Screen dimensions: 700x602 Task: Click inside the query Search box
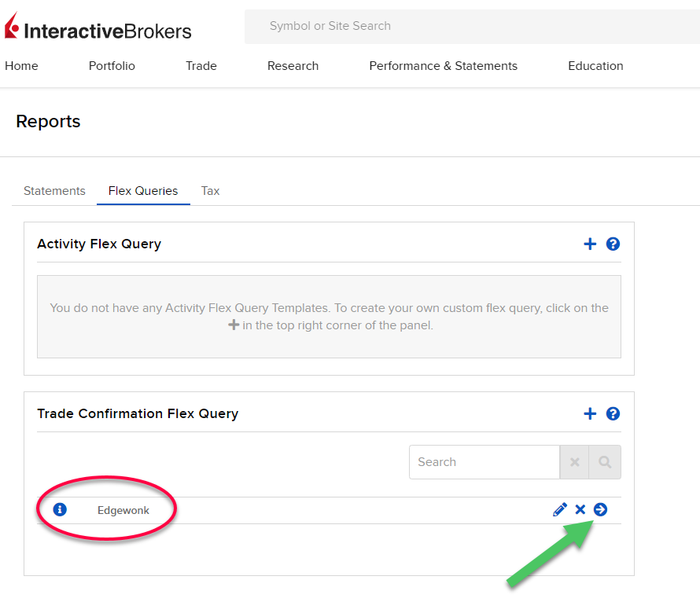[x=484, y=462]
